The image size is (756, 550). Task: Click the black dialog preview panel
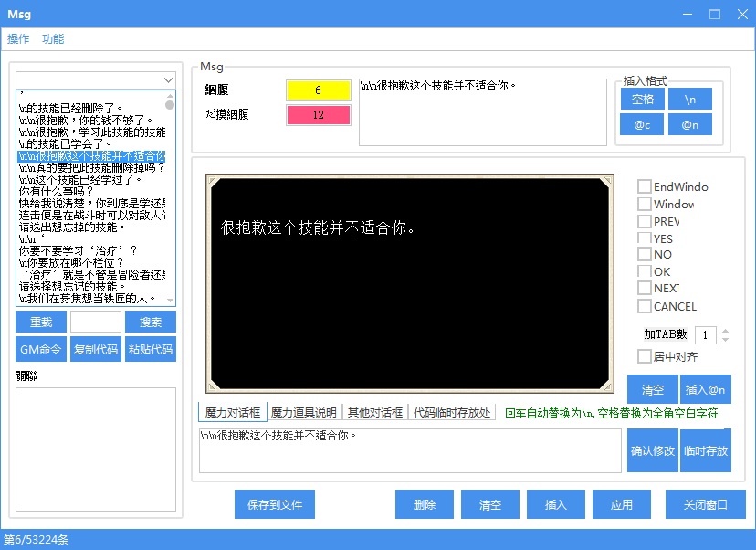[x=410, y=284]
